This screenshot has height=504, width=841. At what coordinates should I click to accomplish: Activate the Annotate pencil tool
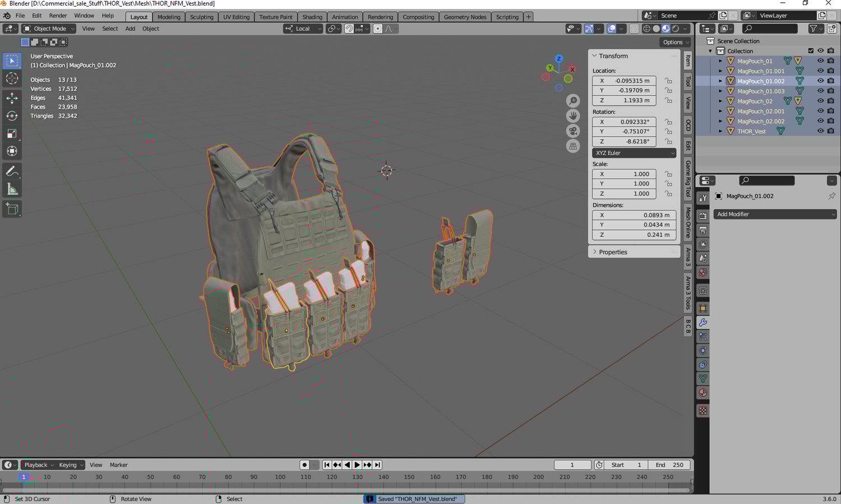(12, 172)
